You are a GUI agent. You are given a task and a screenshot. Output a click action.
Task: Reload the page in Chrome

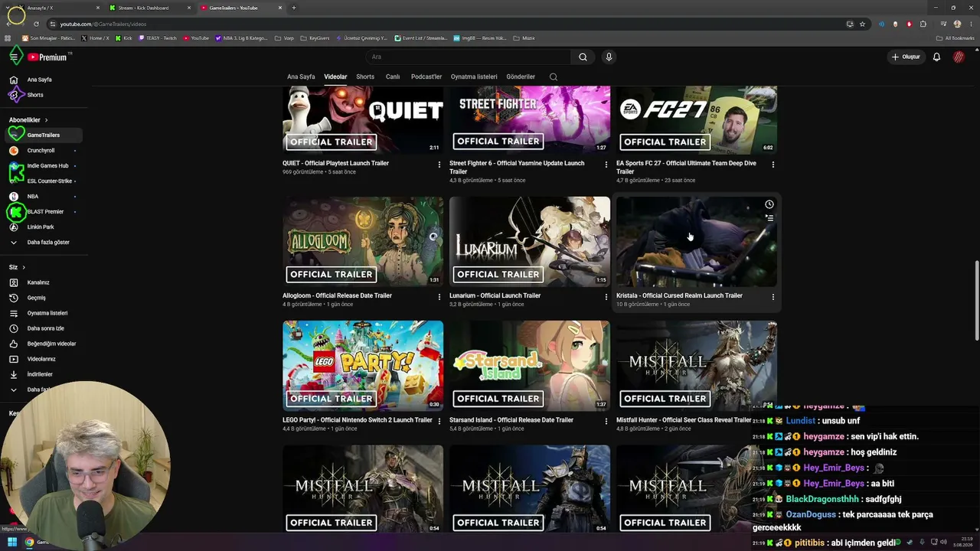coord(36,24)
